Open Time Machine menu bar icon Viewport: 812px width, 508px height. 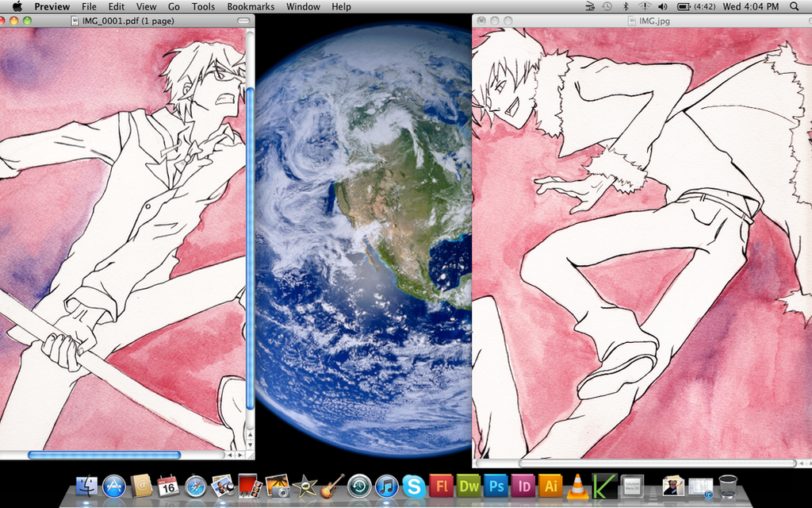(x=607, y=6)
